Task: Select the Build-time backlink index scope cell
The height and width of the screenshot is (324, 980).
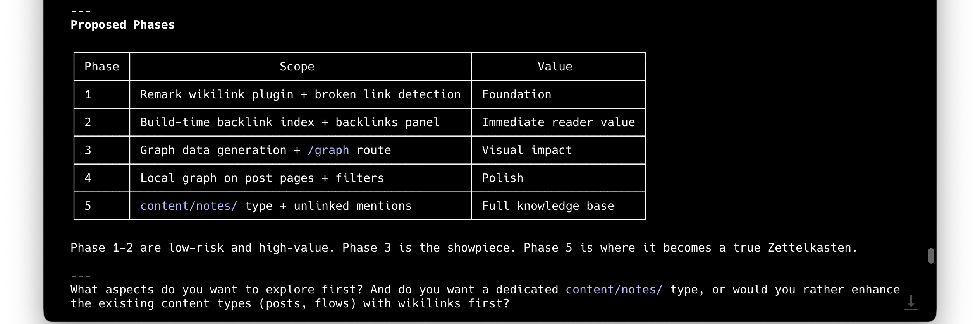Action: point(290,122)
